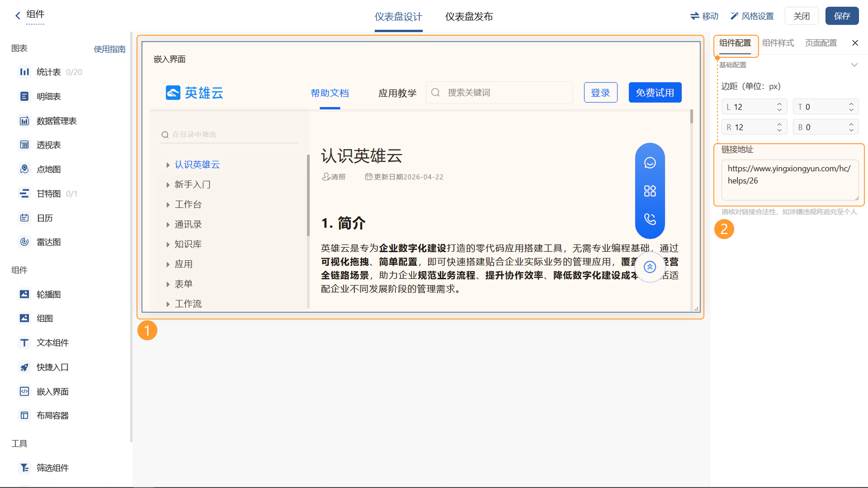Click the phone icon in floating bar
This screenshot has width=868, height=488.
[650, 219]
